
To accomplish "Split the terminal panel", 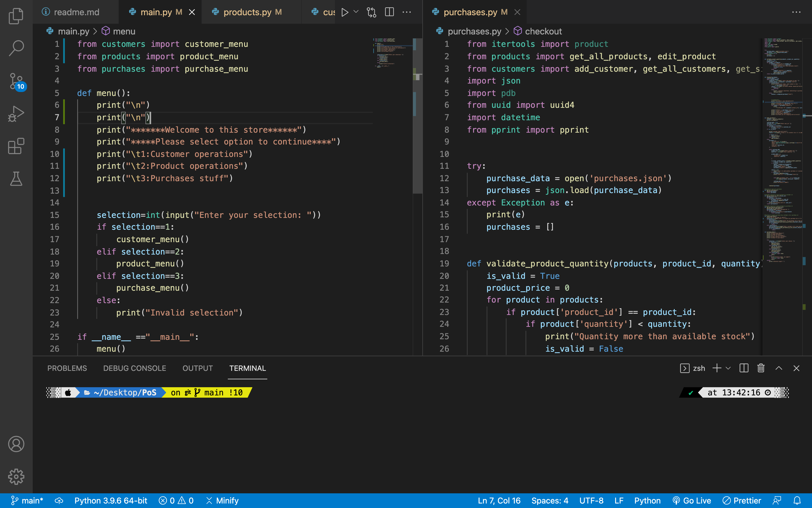I will coord(743,368).
